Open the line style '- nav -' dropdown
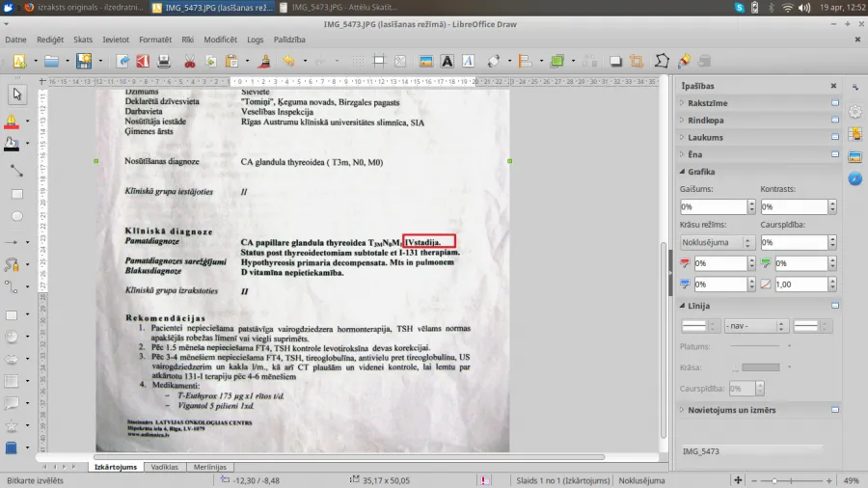 (755, 326)
